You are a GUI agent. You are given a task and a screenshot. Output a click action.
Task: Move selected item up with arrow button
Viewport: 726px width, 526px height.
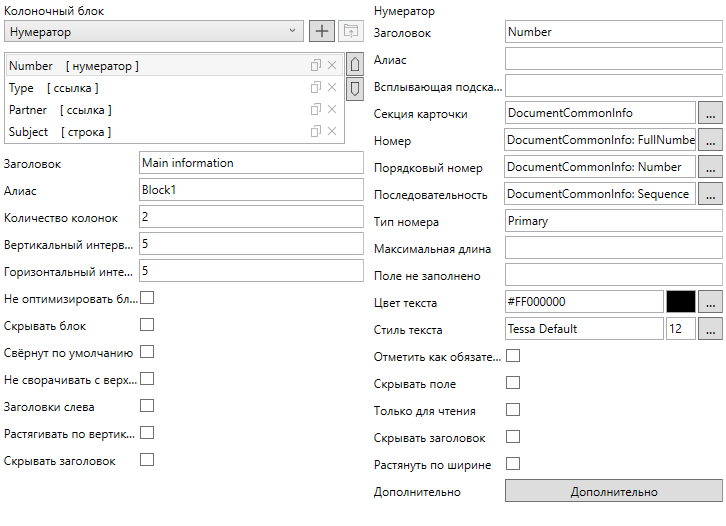coord(353,65)
